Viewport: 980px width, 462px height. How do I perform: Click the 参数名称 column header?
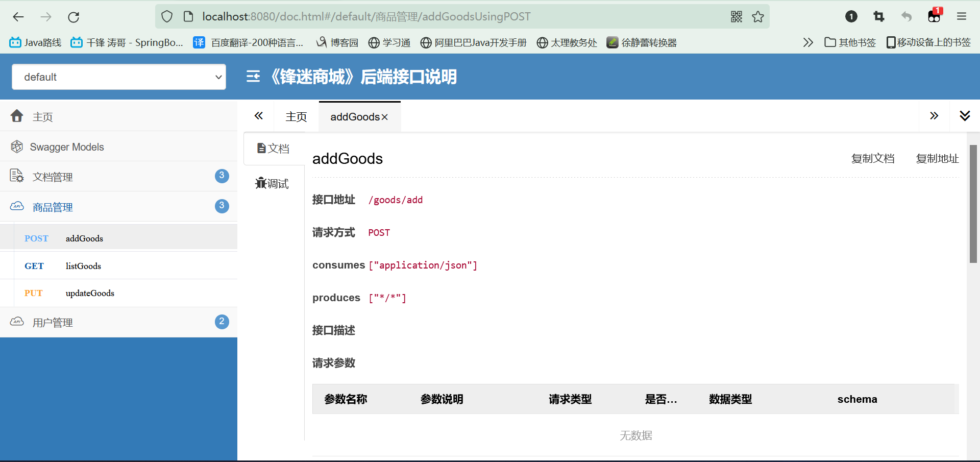tap(346, 399)
